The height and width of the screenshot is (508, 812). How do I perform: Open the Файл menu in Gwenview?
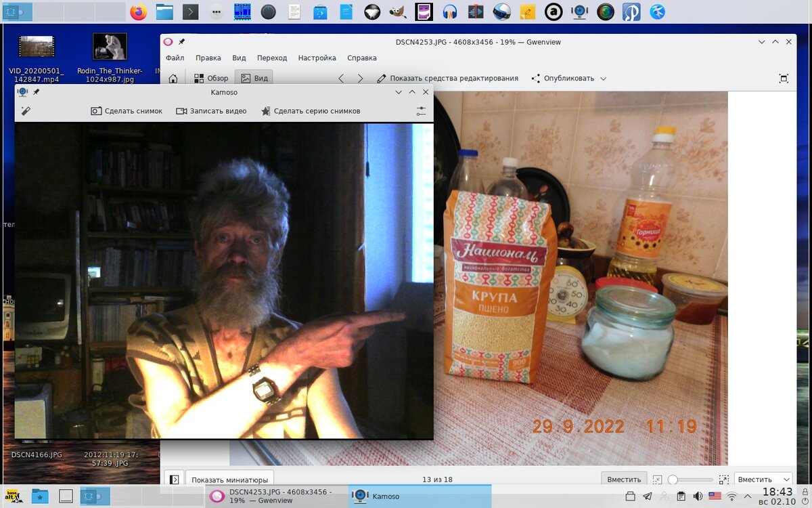click(x=175, y=58)
